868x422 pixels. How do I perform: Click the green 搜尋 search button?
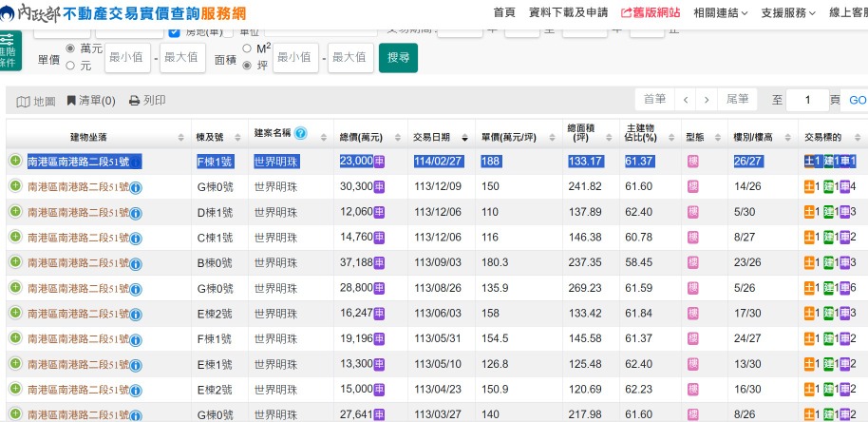pyautogui.click(x=398, y=57)
